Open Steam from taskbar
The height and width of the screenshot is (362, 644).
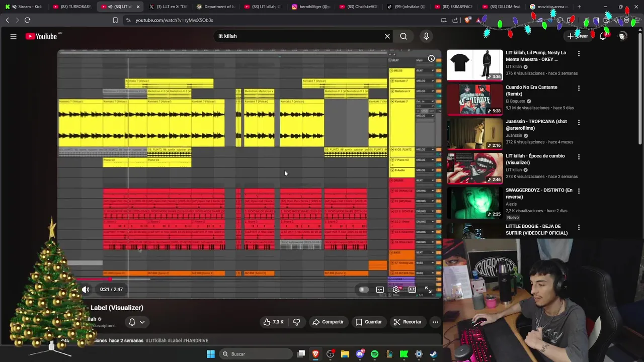pyautogui.click(x=433, y=354)
